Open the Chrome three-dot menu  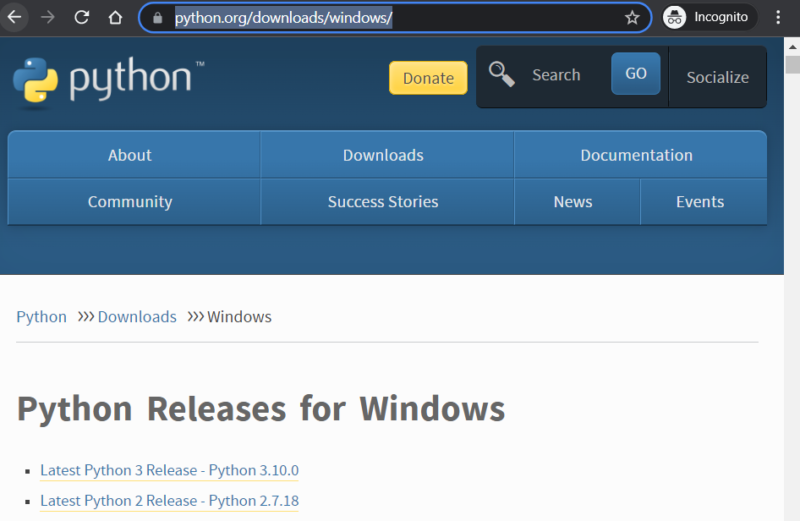778,17
